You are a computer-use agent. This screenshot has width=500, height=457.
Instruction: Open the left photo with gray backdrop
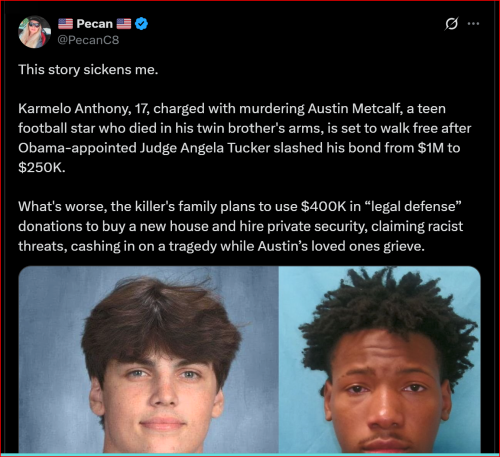click(x=148, y=359)
